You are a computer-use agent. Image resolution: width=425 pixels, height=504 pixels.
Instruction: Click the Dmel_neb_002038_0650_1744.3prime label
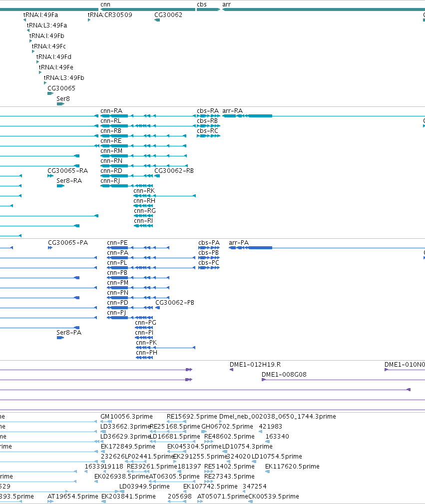pos(278,417)
